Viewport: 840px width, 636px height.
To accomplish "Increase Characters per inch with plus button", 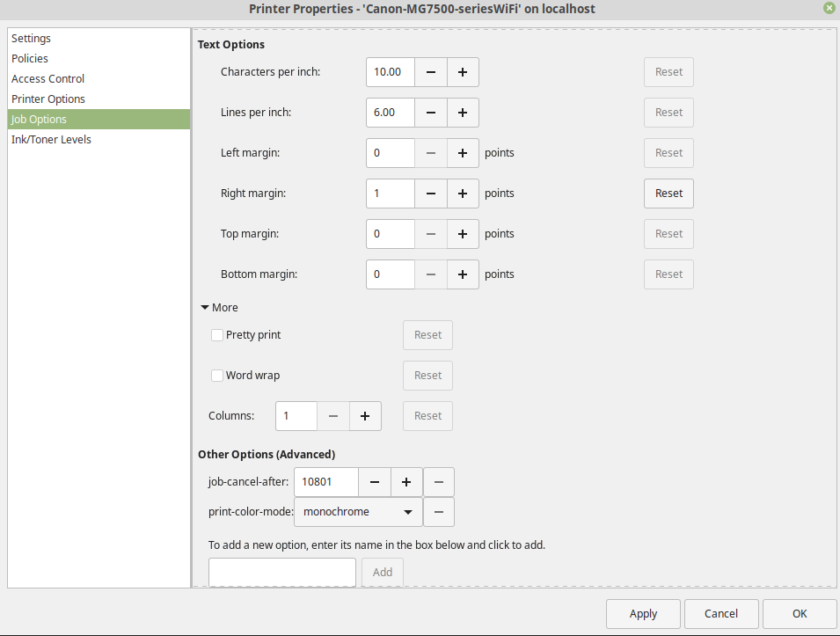I will [x=463, y=72].
